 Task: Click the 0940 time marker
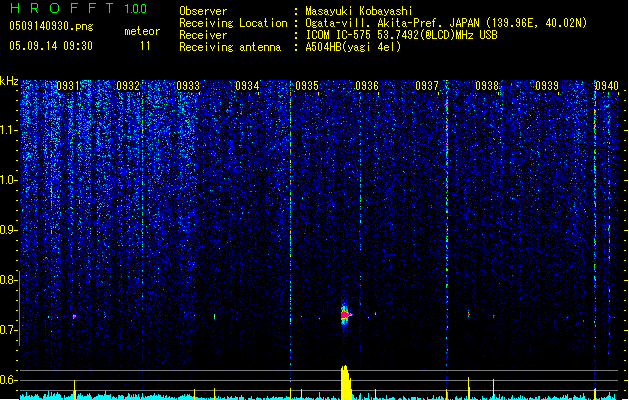point(607,86)
